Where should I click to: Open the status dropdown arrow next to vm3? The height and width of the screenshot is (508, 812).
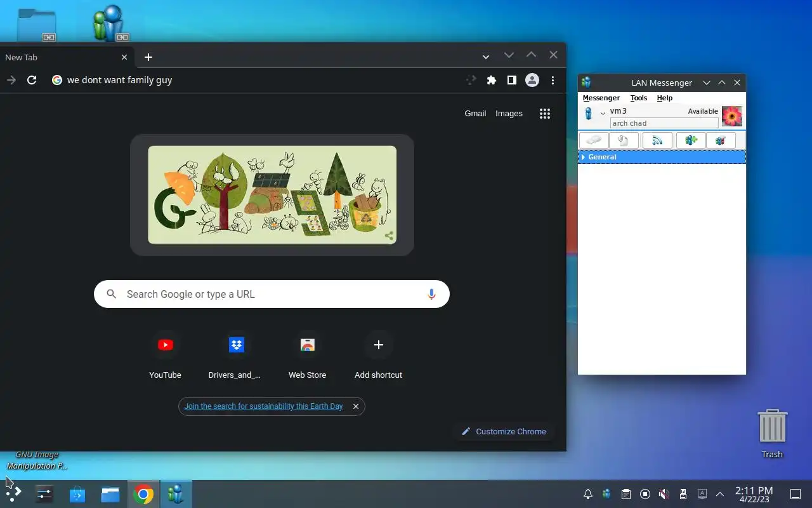click(603, 114)
